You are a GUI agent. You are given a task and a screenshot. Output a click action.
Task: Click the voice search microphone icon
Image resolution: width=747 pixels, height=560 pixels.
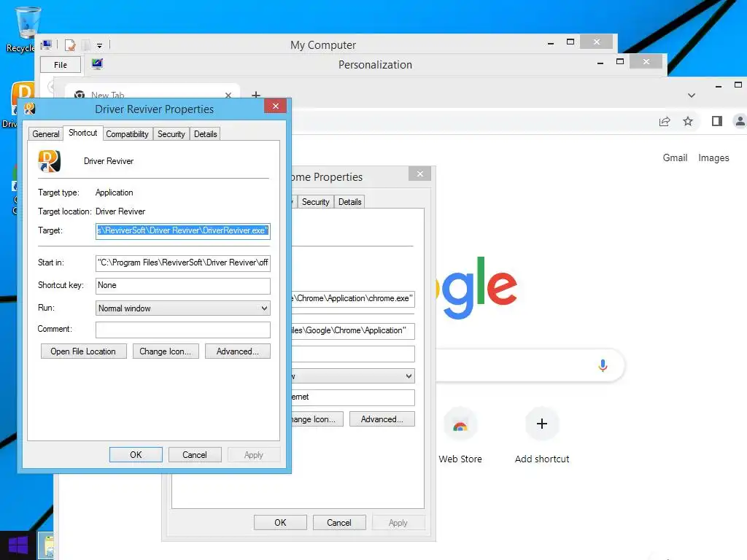coord(603,365)
